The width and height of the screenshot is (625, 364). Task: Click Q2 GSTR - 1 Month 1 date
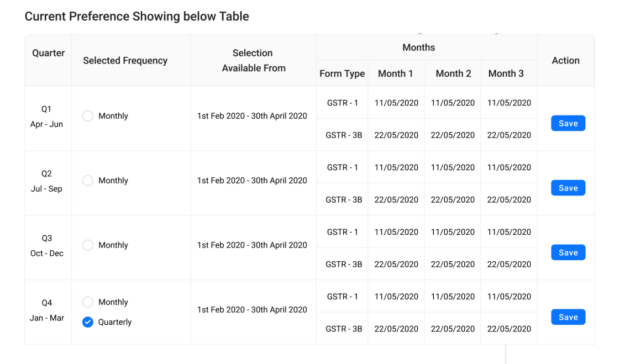396,167
